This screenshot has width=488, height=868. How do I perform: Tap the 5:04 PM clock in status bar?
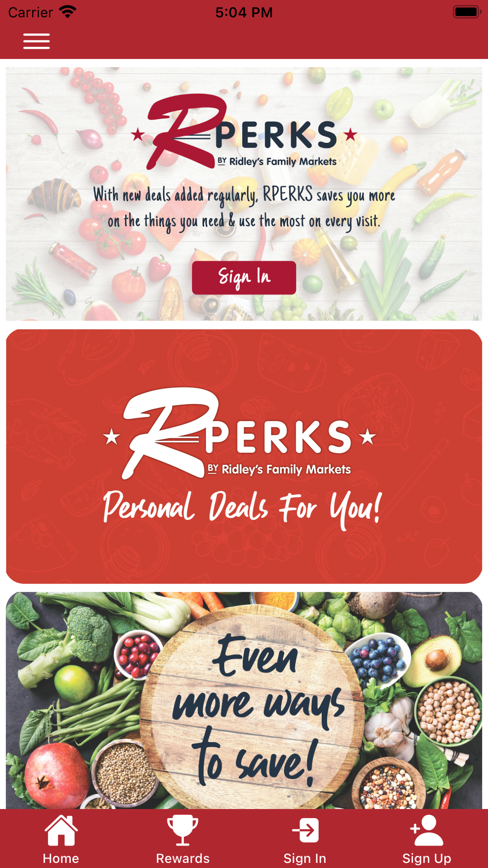tap(244, 12)
